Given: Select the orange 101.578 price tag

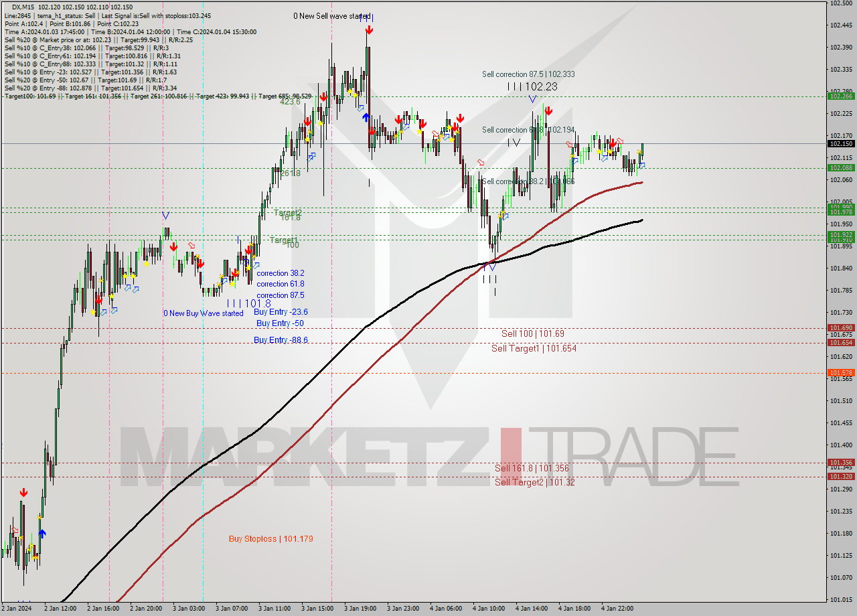Looking at the screenshot, I should [841, 372].
